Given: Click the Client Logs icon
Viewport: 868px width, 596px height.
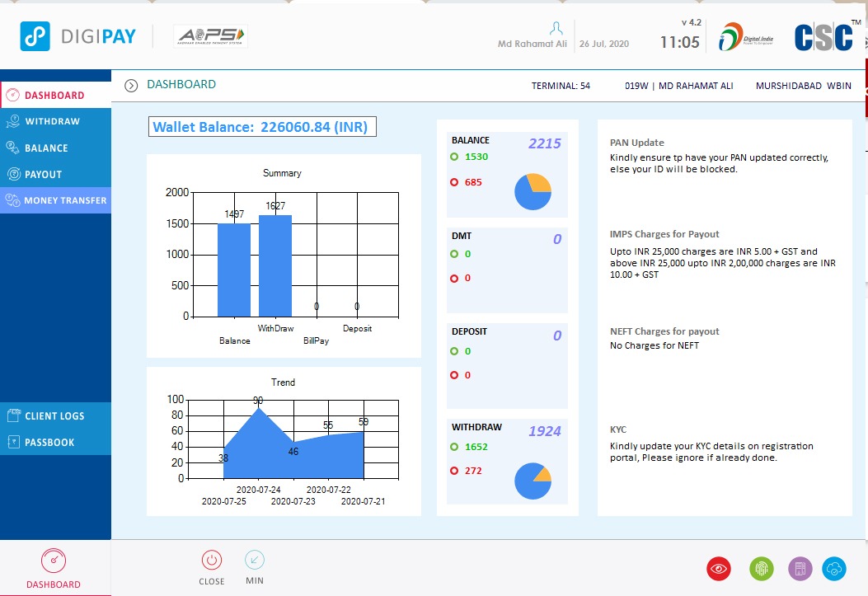Looking at the screenshot, I should (x=14, y=415).
